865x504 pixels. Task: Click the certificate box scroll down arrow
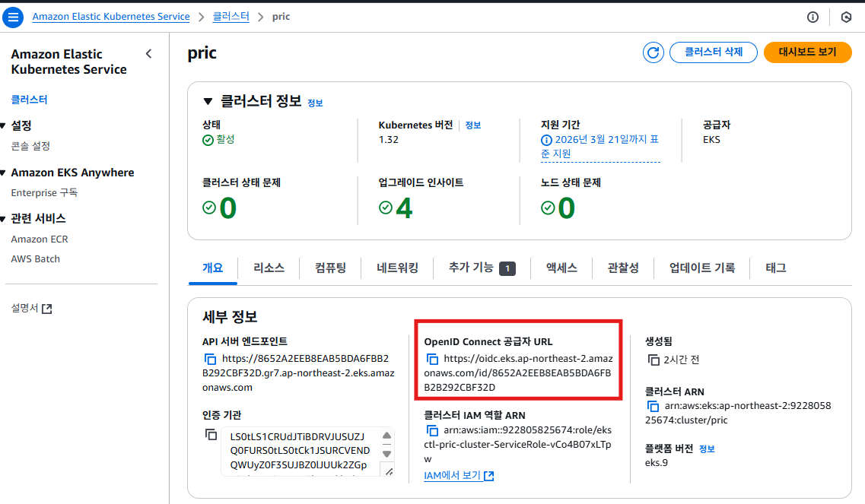pyautogui.click(x=386, y=455)
